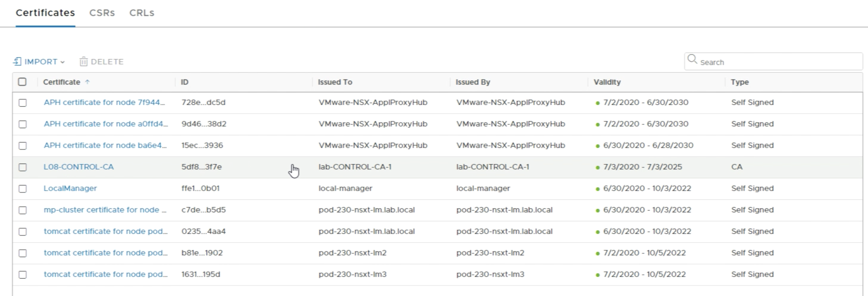
Task: Sort by the Validity column header
Action: click(607, 82)
